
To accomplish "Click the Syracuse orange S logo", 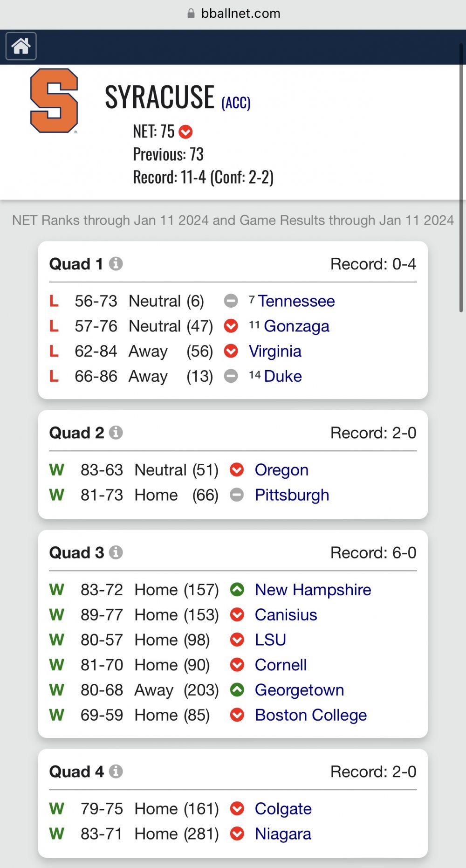I will 54,101.
